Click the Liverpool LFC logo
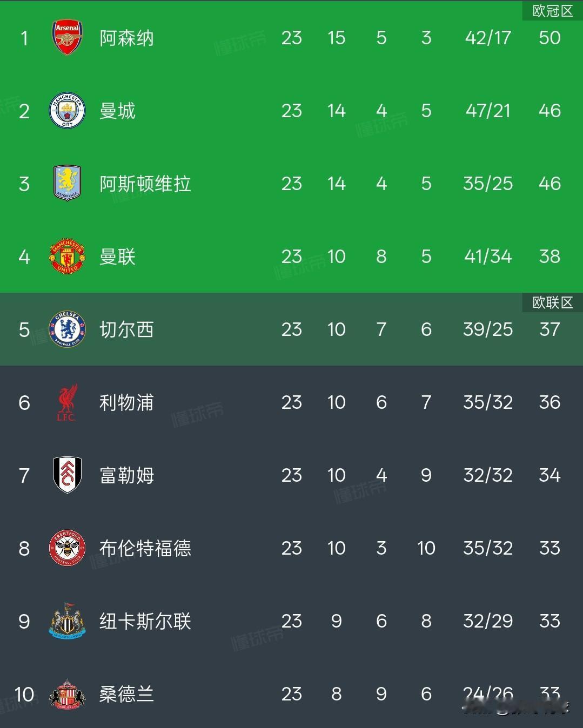583x728 pixels. (68, 402)
